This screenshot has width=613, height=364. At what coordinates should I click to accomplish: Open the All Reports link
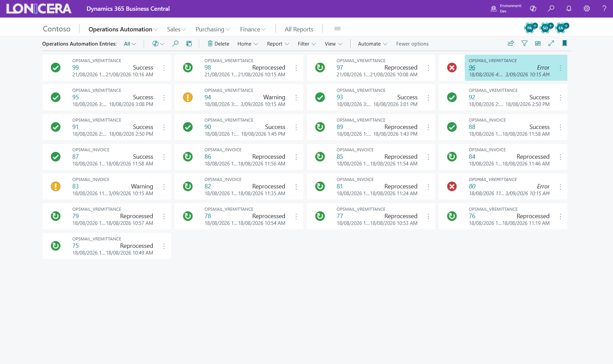pos(299,29)
